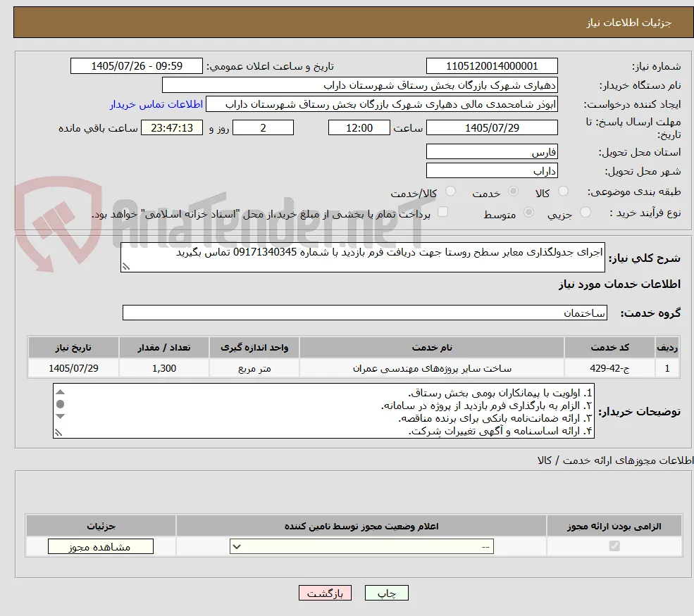The width and height of the screenshot is (694, 616).
Task: Select the جزیی purchase type radio
Action: coord(585,213)
